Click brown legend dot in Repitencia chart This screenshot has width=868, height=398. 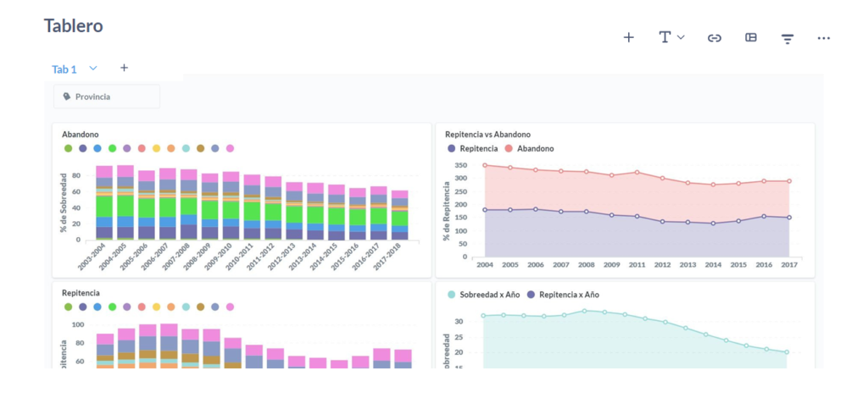[200, 307]
